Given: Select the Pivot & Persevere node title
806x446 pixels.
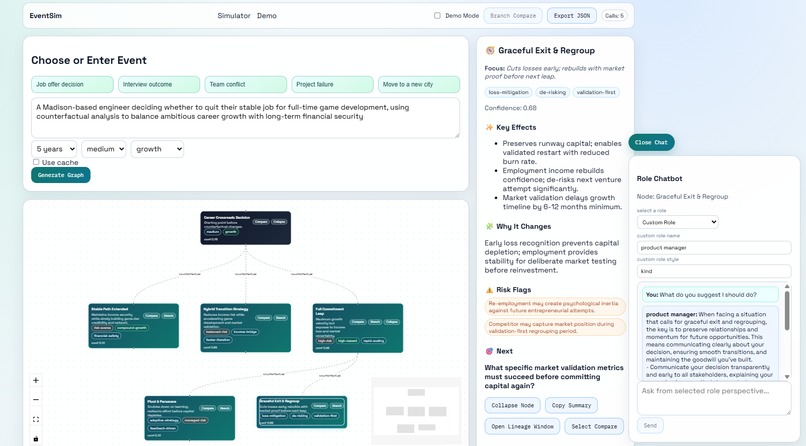Looking at the screenshot, I should point(161,401).
